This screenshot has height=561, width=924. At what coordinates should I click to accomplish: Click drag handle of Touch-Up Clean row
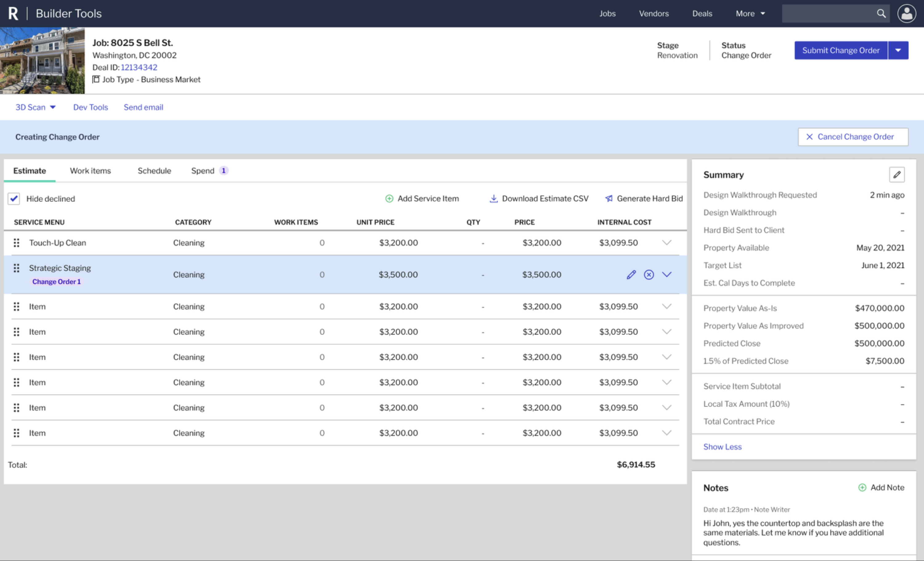(x=17, y=243)
